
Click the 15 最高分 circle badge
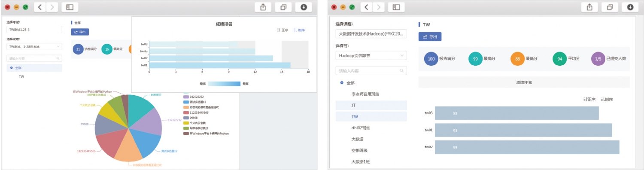(x=106, y=49)
